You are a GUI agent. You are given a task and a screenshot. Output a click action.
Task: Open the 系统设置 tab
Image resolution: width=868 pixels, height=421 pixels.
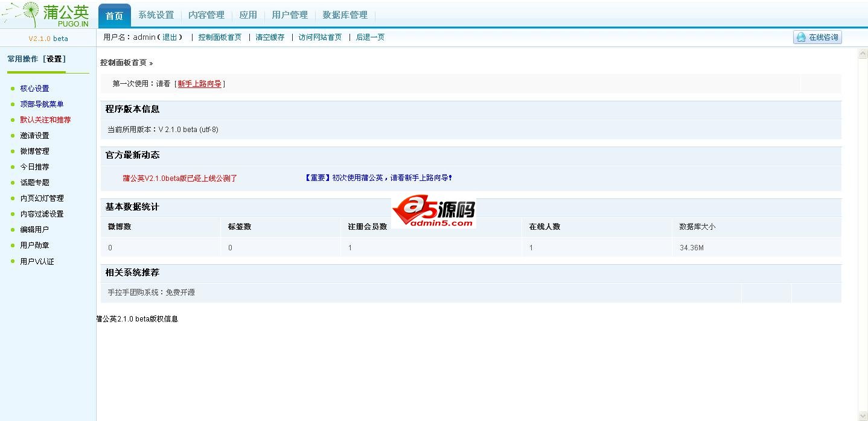pos(156,15)
